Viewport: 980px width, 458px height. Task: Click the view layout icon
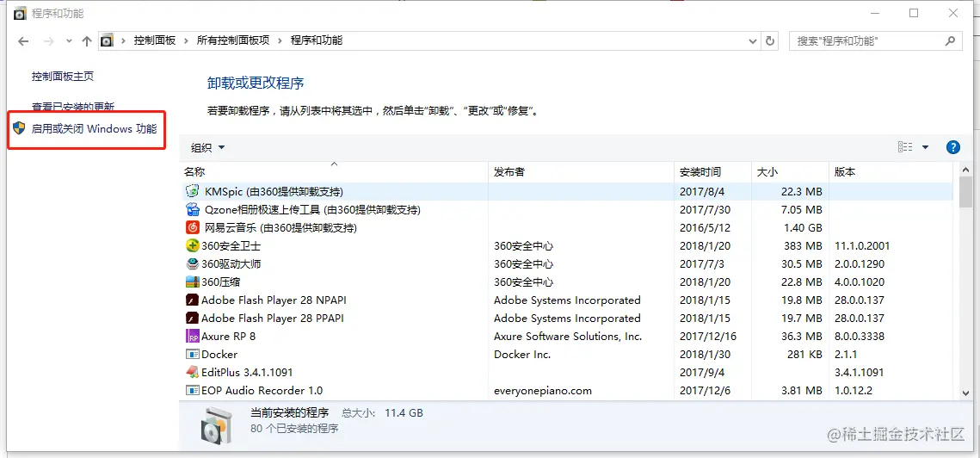905,147
